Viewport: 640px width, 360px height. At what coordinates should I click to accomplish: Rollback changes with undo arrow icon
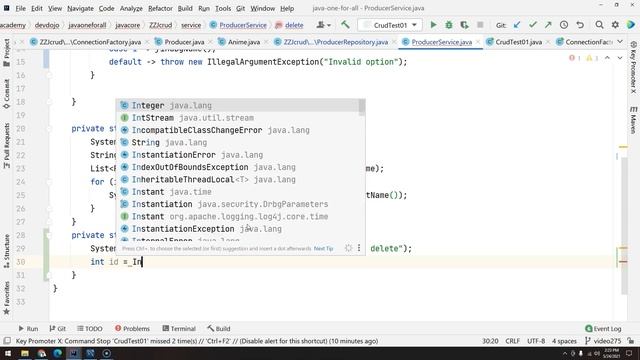580,25
